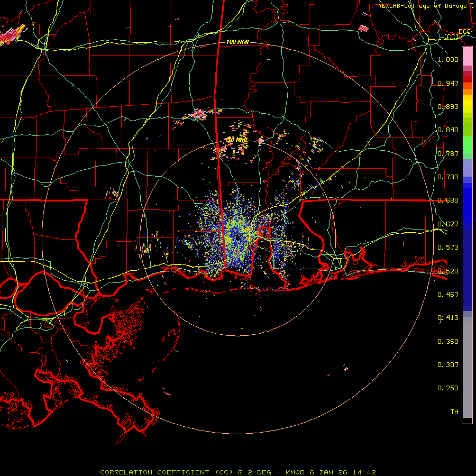Click the 0.253 scale value
This screenshot has width=476, height=476.
pyautogui.click(x=448, y=388)
